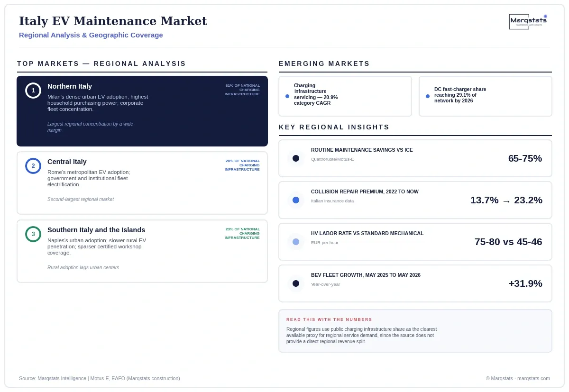The height and width of the screenshot is (392, 569).
Task: Click the BEV Fleet Growth label
Action: [366, 275]
